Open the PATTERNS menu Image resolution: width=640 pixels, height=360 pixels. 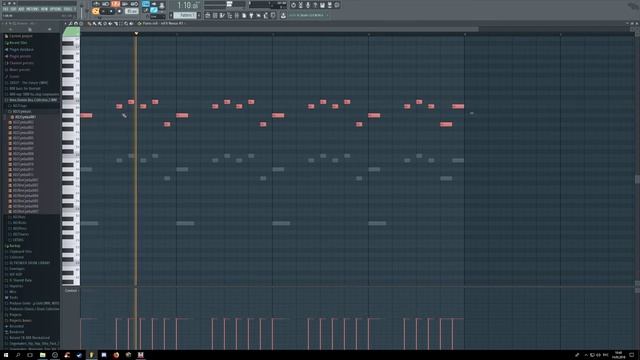pos(32,9)
